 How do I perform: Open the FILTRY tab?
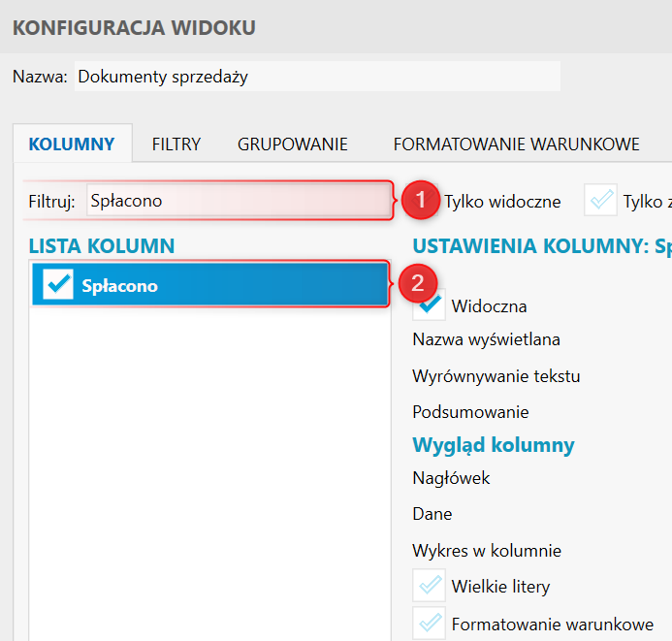(x=176, y=144)
